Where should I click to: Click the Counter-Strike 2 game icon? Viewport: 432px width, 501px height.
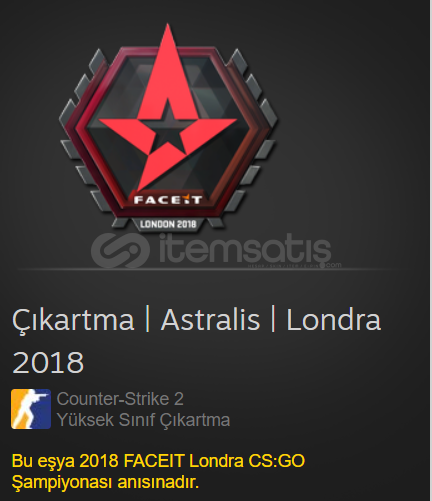[31, 409]
